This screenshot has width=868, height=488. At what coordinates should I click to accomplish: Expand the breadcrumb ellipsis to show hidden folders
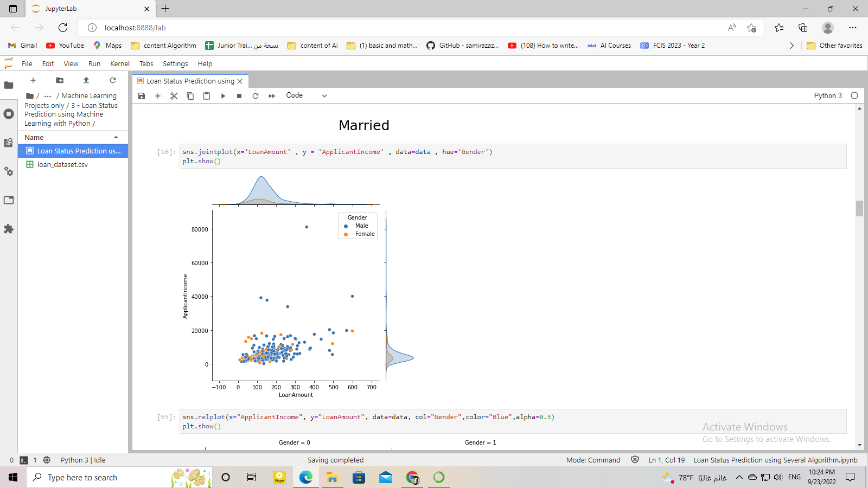pyautogui.click(x=48, y=95)
